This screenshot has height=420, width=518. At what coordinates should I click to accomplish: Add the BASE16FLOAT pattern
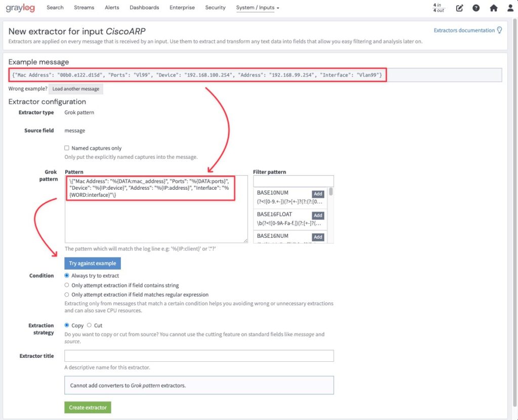(318, 215)
